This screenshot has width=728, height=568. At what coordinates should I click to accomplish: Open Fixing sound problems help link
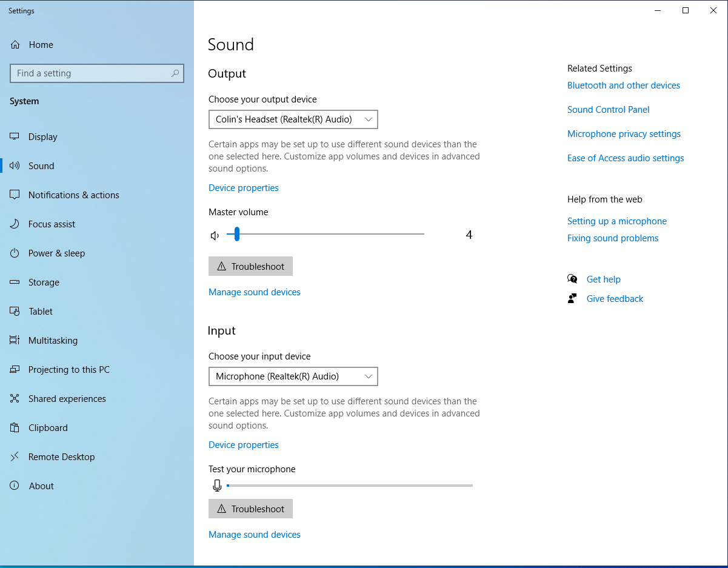613,238
